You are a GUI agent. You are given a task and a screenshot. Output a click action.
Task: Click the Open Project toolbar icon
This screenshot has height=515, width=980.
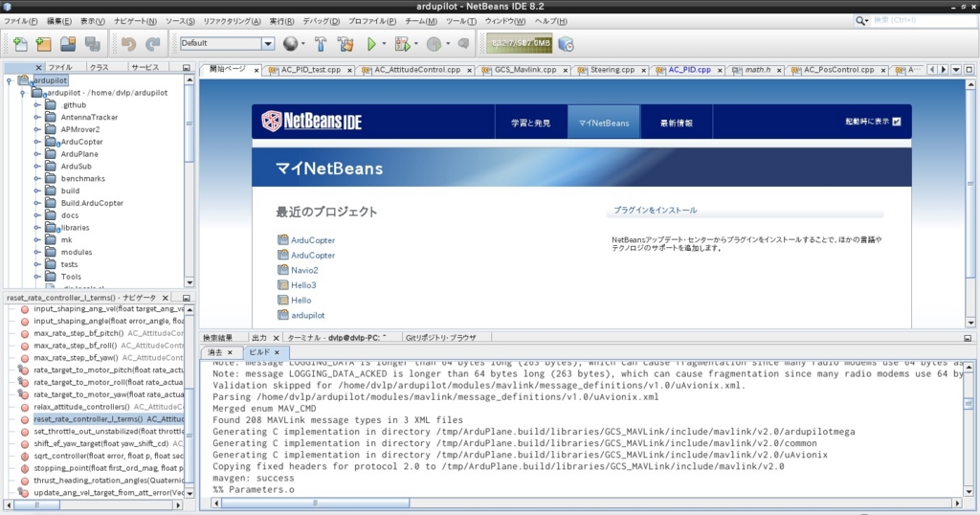click(68, 44)
